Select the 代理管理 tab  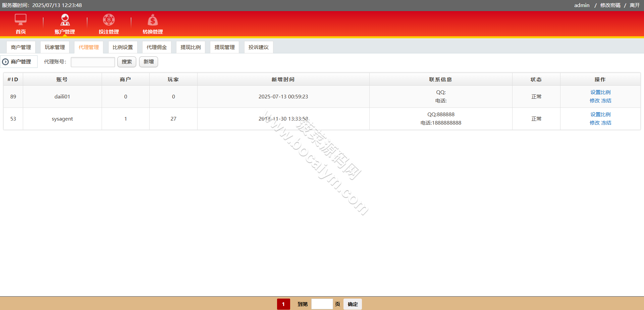[x=89, y=47]
